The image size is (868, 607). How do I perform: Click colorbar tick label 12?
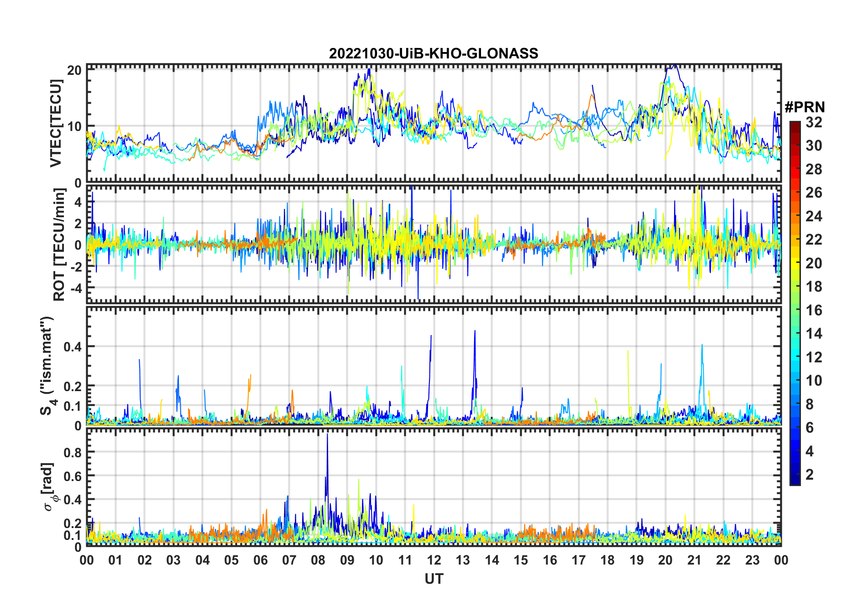[x=814, y=357]
